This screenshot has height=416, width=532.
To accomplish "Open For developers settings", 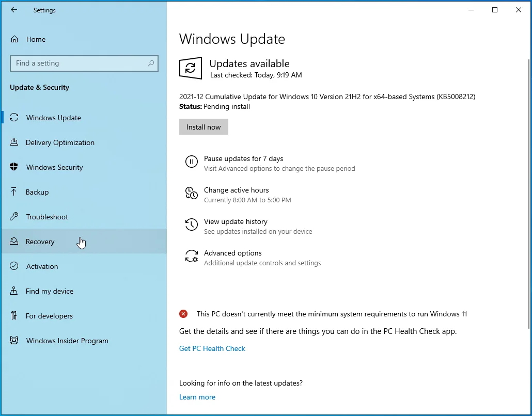I will 84,316.
